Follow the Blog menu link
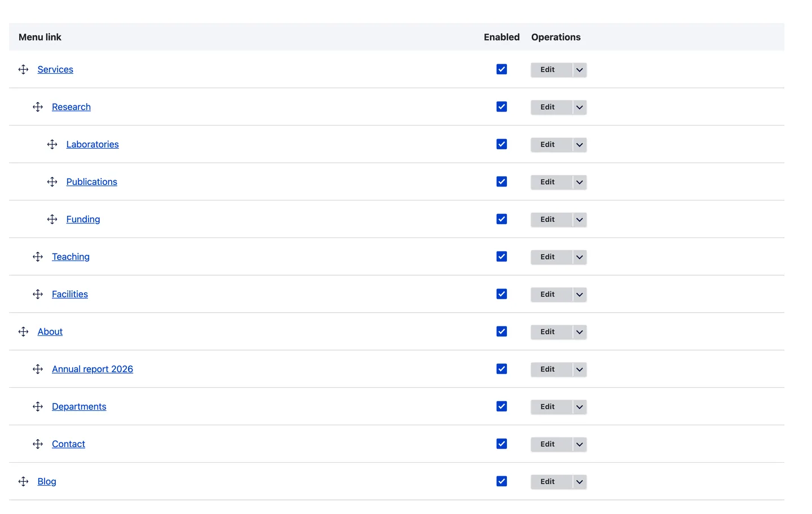This screenshot has width=812, height=514. tap(47, 482)
